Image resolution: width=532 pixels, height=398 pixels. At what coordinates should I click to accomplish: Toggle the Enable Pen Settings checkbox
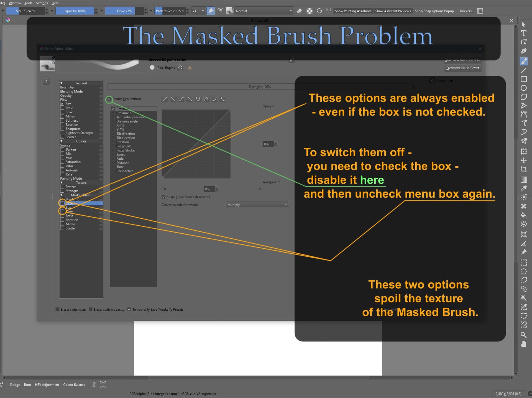click(x=109, y=99)
